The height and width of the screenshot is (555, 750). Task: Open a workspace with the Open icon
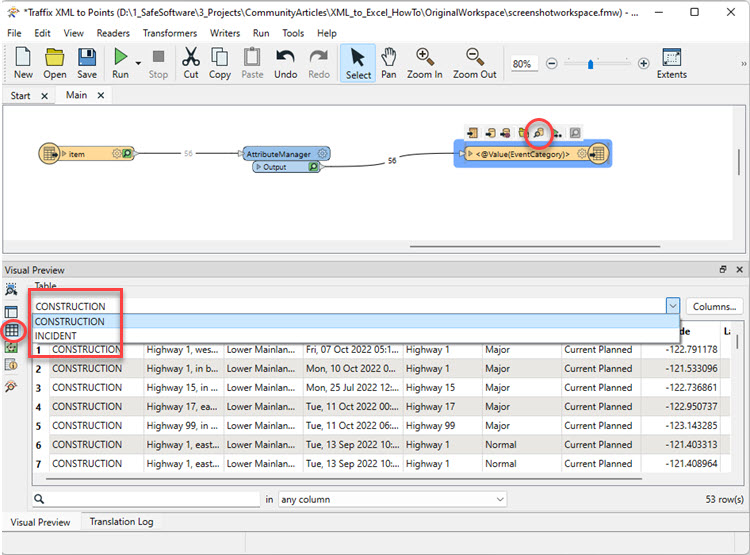(x=55, y=63)
